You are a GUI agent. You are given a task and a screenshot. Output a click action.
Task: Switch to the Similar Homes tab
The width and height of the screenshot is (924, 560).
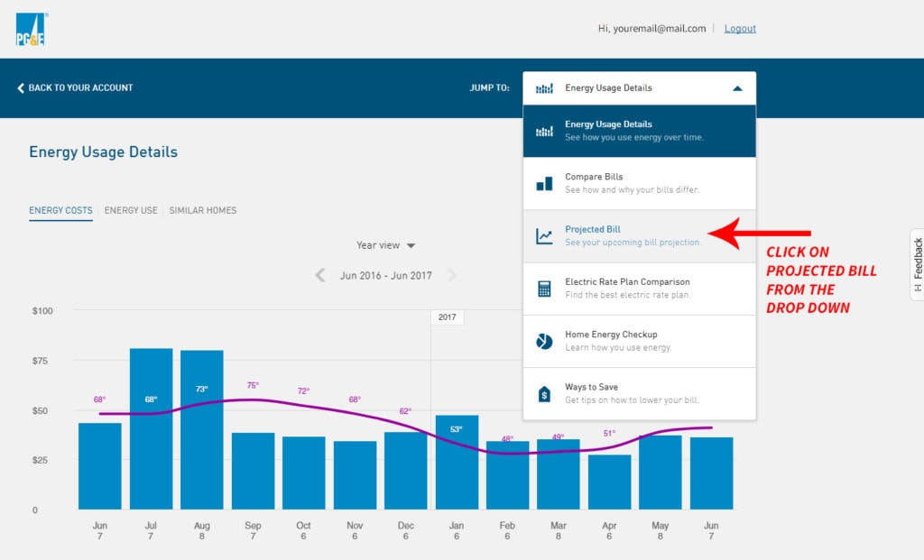[x=203, y=210]
